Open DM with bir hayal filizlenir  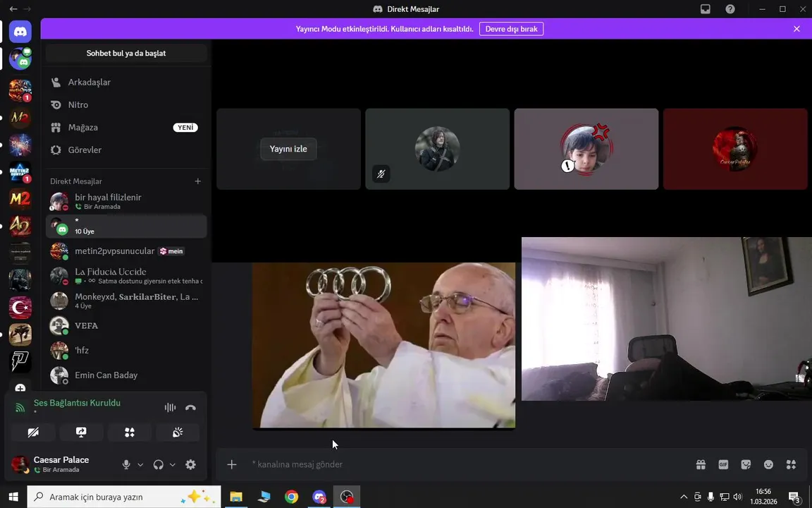[x=126, y=201]
